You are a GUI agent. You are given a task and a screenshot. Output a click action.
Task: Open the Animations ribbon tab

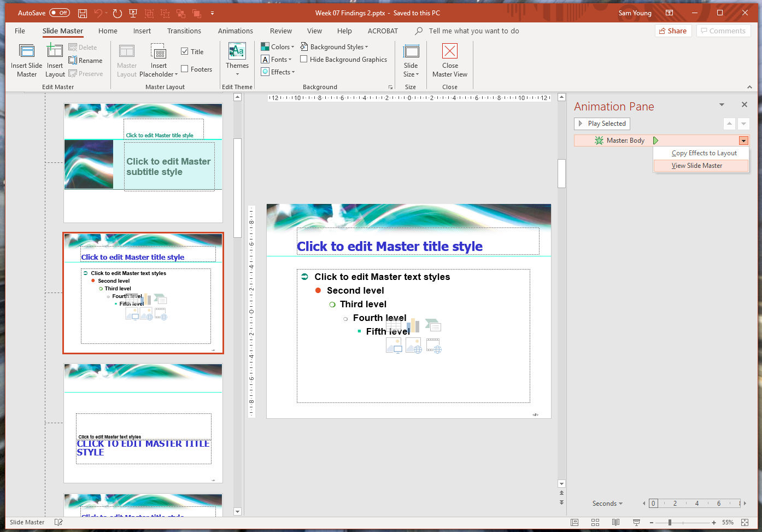point(235,31)
